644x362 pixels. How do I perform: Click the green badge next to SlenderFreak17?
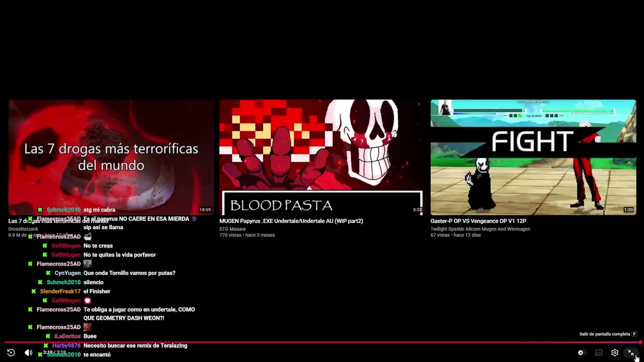point(34,292)
